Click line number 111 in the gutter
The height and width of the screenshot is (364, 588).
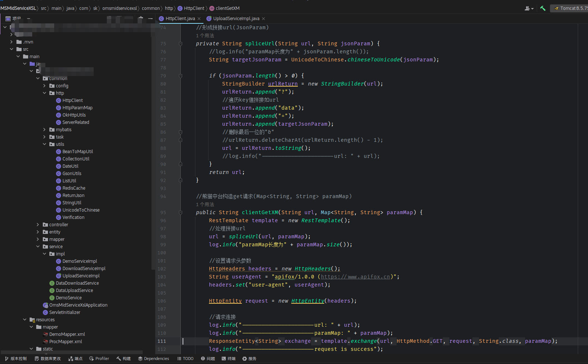pos(162,341)
